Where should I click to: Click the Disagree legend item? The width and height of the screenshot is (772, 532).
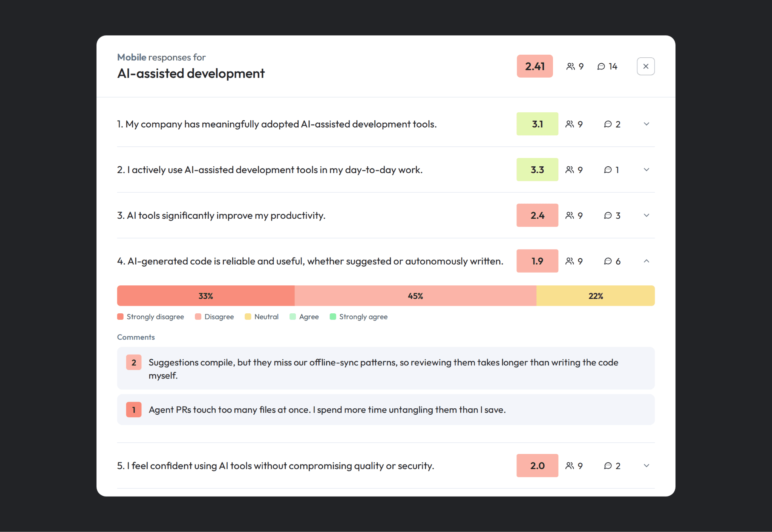click(214, 317)
